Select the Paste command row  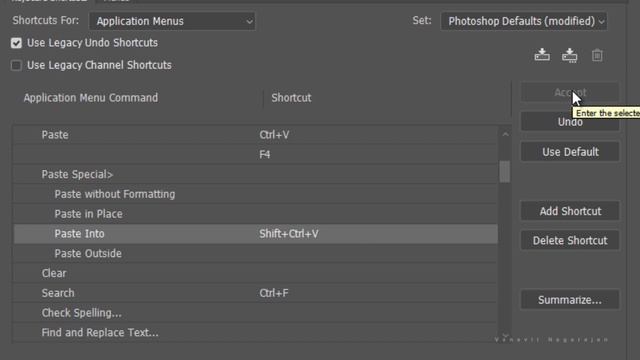[256, 135]
